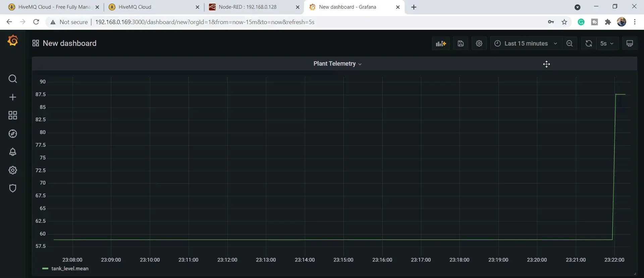Bookmark page with star icon
644x278 pixels.
tap(565, 22)
